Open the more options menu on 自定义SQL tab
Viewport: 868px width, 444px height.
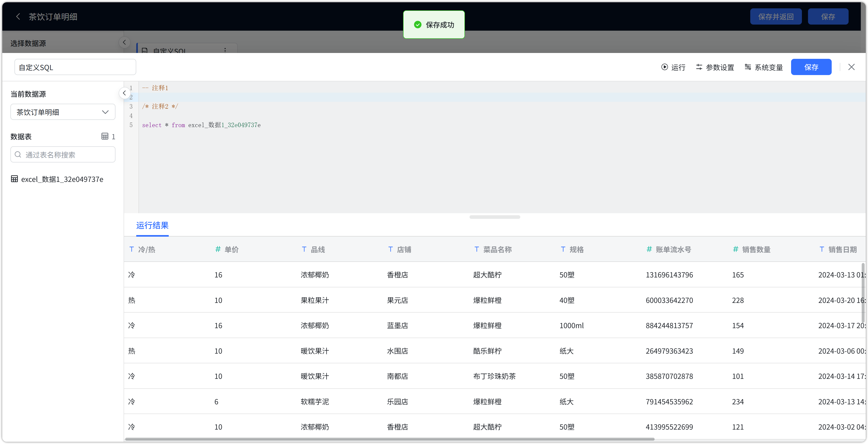[225, 50]
